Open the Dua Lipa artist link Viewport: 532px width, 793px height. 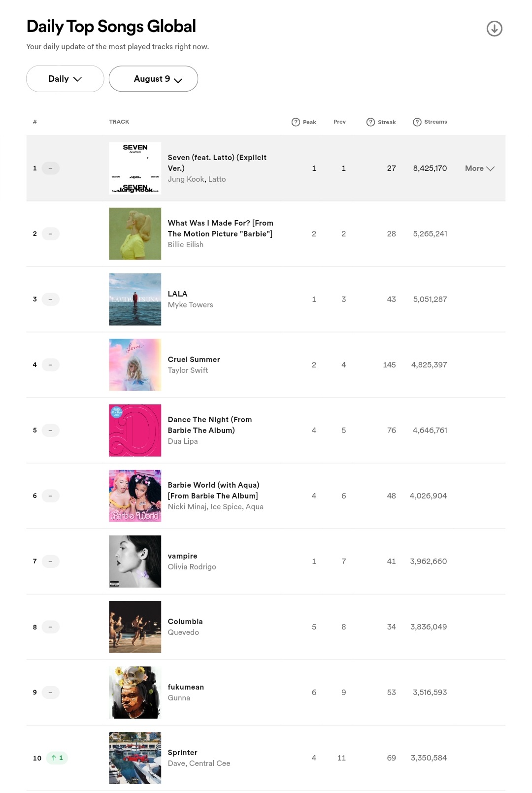183,441
